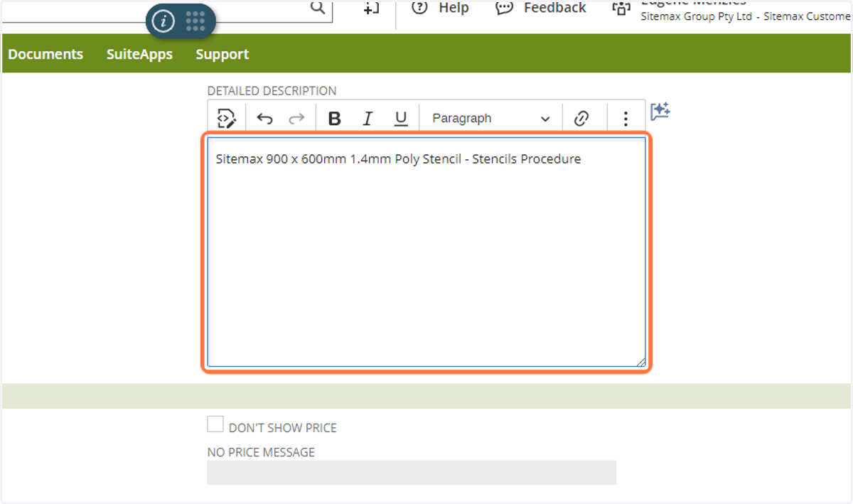Open more options three-dot menu
Viewport: 853px width, 504px height.
pyautogui.click(x=626, y=119)
